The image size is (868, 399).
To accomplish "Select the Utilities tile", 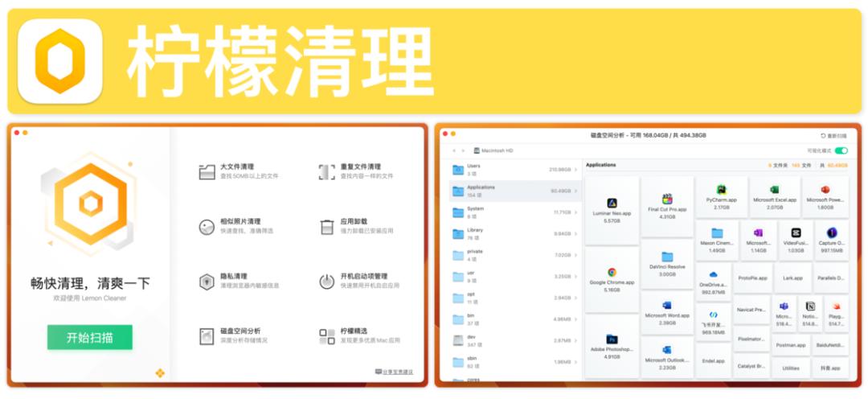I will (x=791, y=368).
